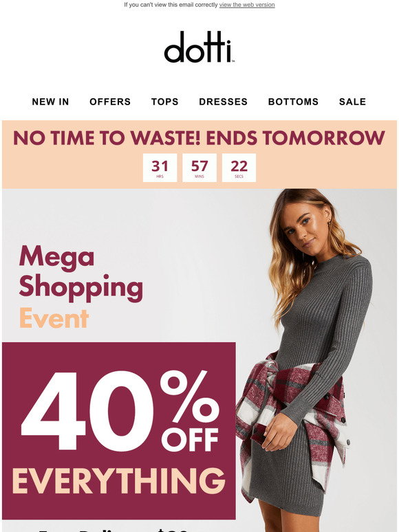Click the percent sign in the promo

pos(189,397)
